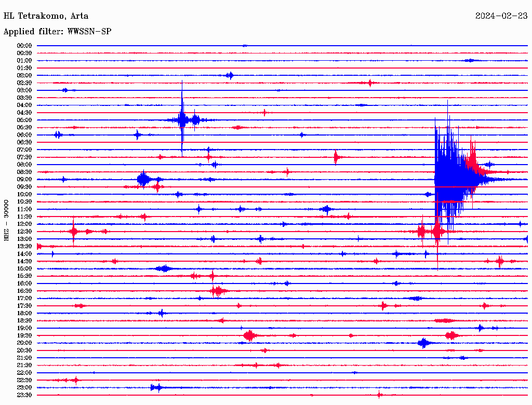Select the 03:00 time label
The width and height of the screenshot is (532, 405).
[x=24, y=90]
